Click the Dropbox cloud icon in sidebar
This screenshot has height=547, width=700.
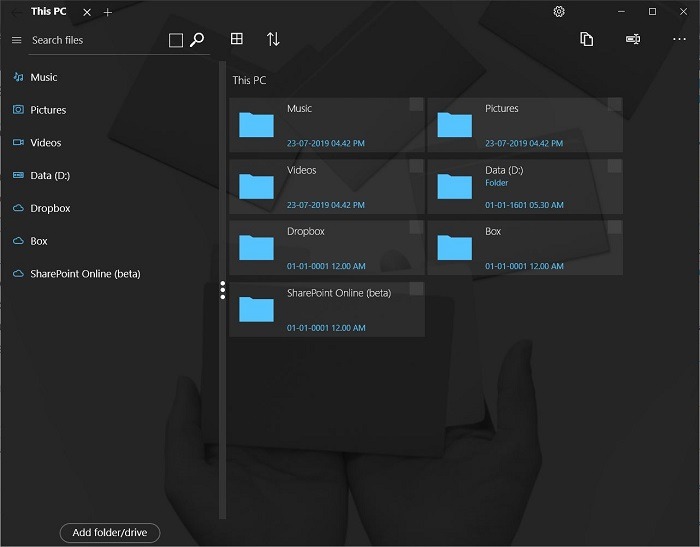(x=18, y=208)
